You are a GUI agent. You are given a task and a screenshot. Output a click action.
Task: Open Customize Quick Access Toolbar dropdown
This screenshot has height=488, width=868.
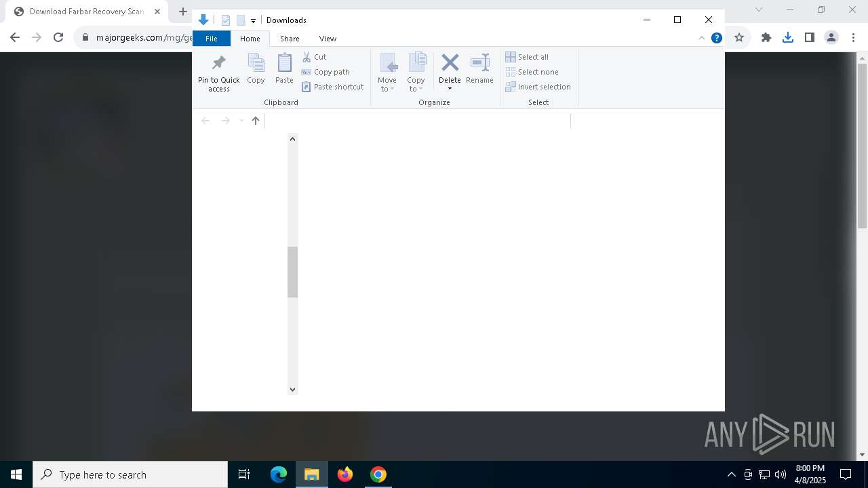[x=253, y=21]
